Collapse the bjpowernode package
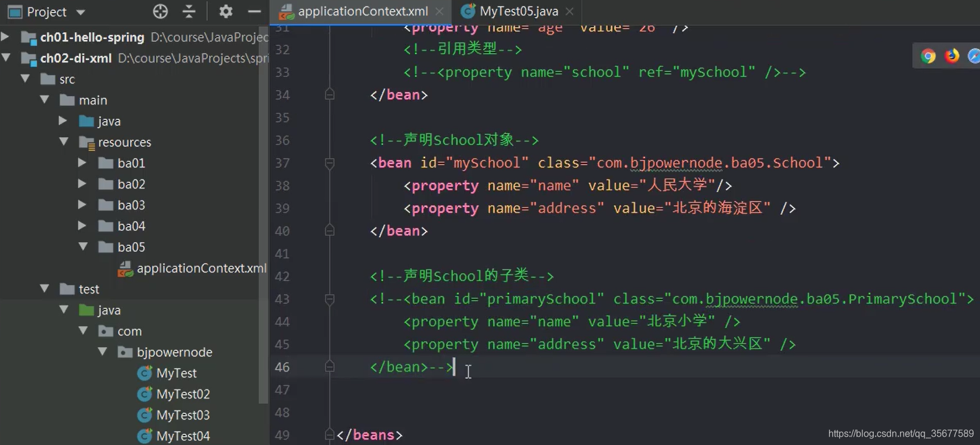Image resolution: width=980 pixels, height=445 pixels. [102, 352]
